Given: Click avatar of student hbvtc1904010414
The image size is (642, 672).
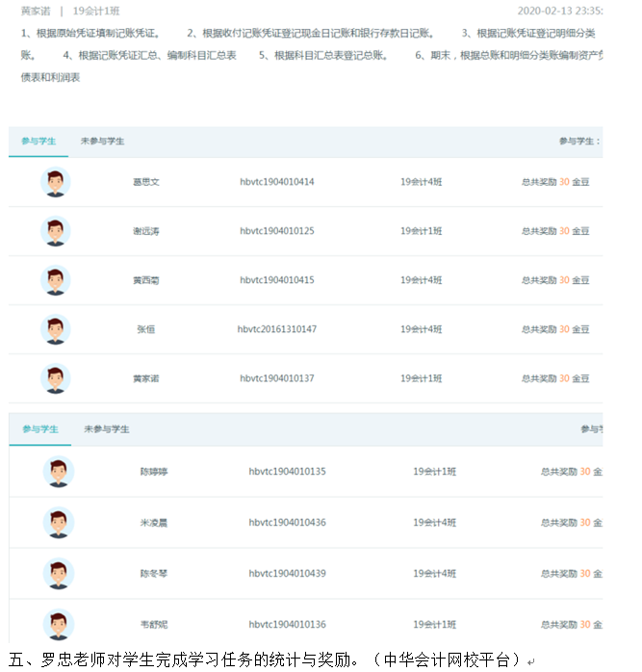Looking at the screenshot, I should coord(56,182).
